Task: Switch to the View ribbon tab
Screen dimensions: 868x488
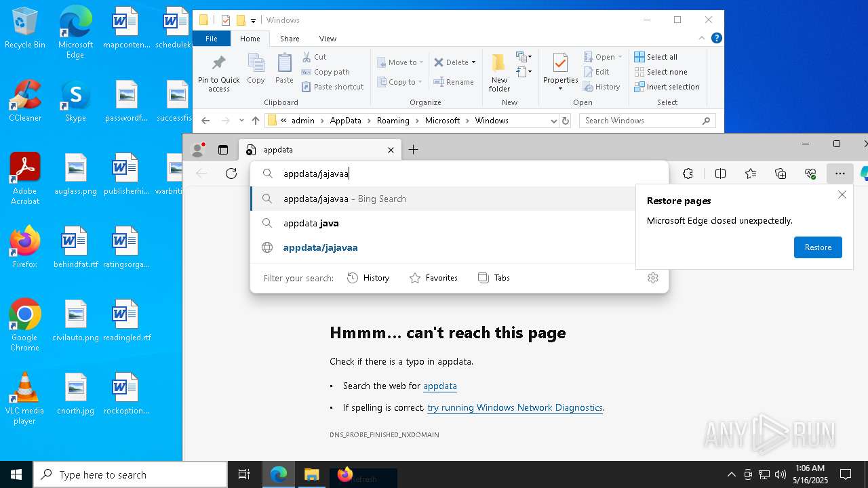Action: (x=328, y=39)
